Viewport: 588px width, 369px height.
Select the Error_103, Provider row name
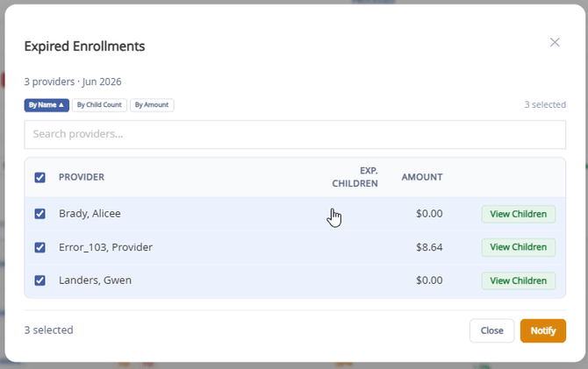pos(105,247)
